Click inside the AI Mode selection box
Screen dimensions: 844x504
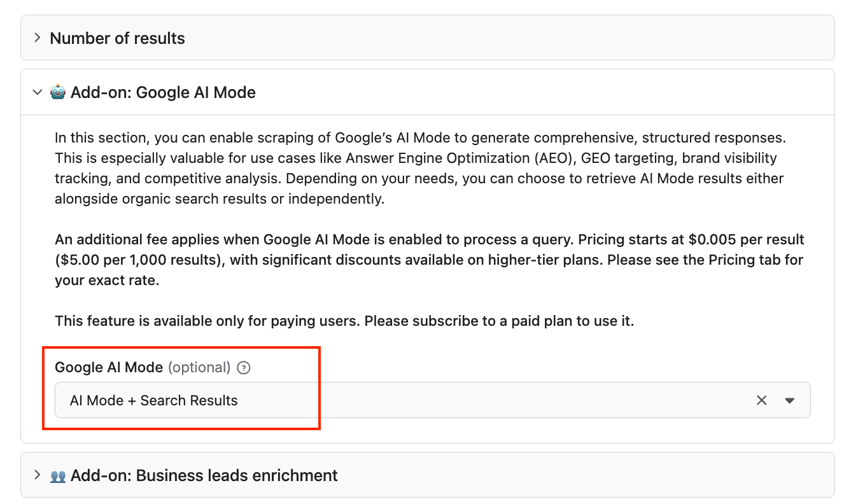click(382, 400)
